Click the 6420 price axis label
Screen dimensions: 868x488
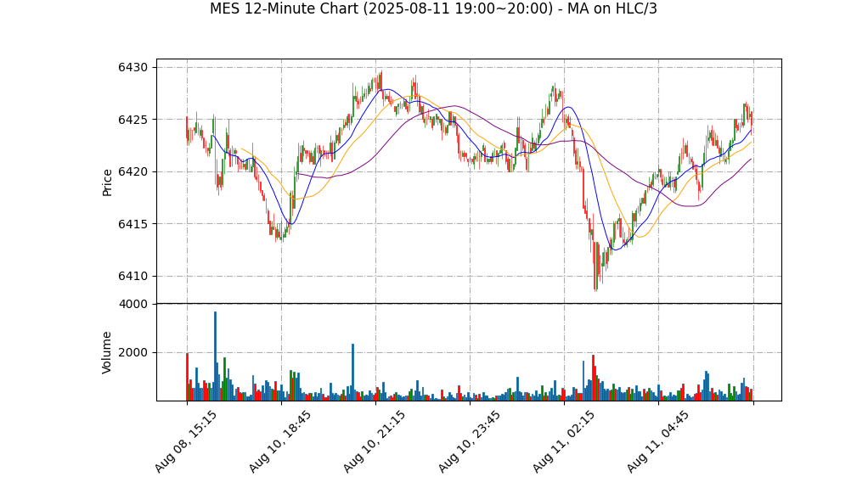click(132, 172)
